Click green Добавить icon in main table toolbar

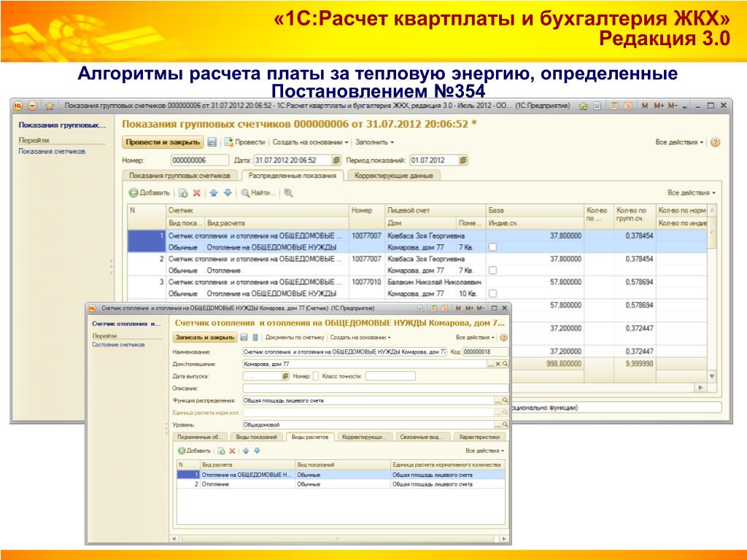click(133, 192)
